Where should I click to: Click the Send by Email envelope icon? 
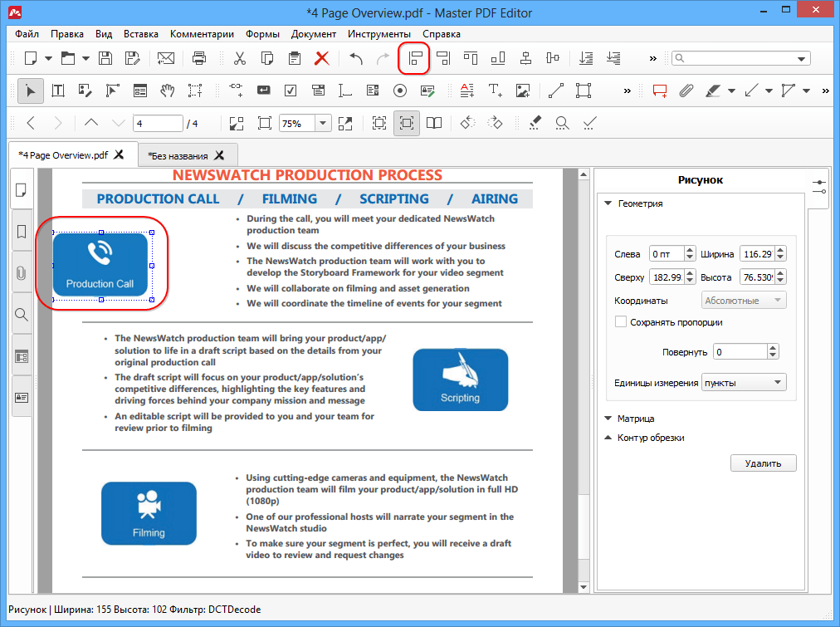[165, 58]
